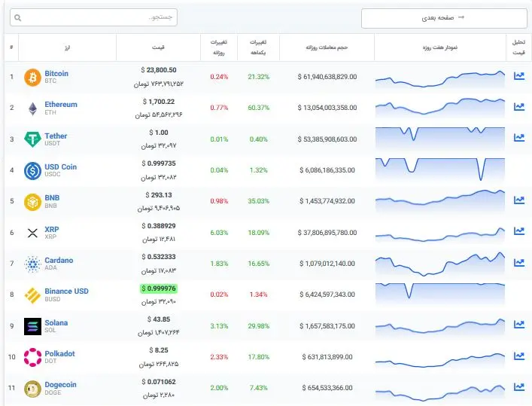This screenshot has width=532, height=406.
Task: Go to the next page button
Action: (x=444, y=18)
